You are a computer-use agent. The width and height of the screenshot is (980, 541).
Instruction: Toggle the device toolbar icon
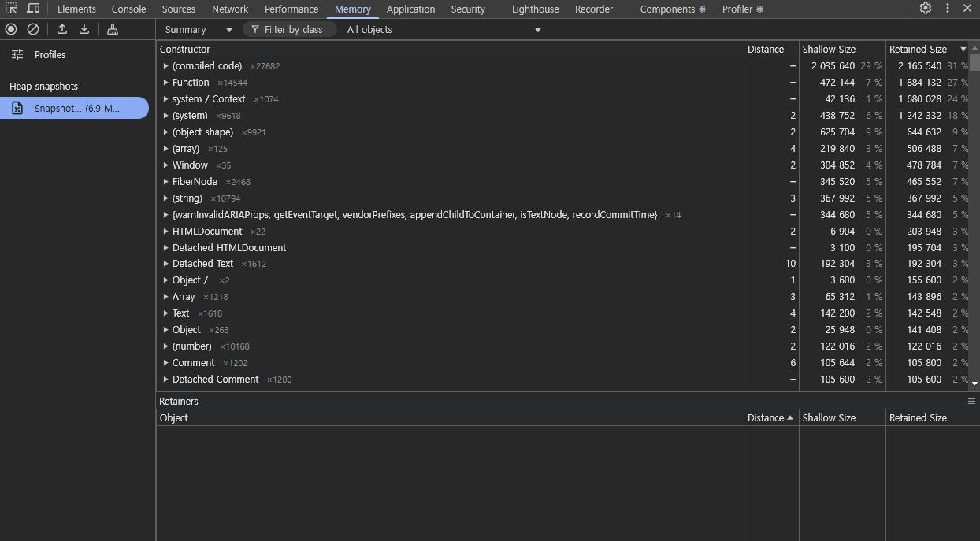pos(33,9)
